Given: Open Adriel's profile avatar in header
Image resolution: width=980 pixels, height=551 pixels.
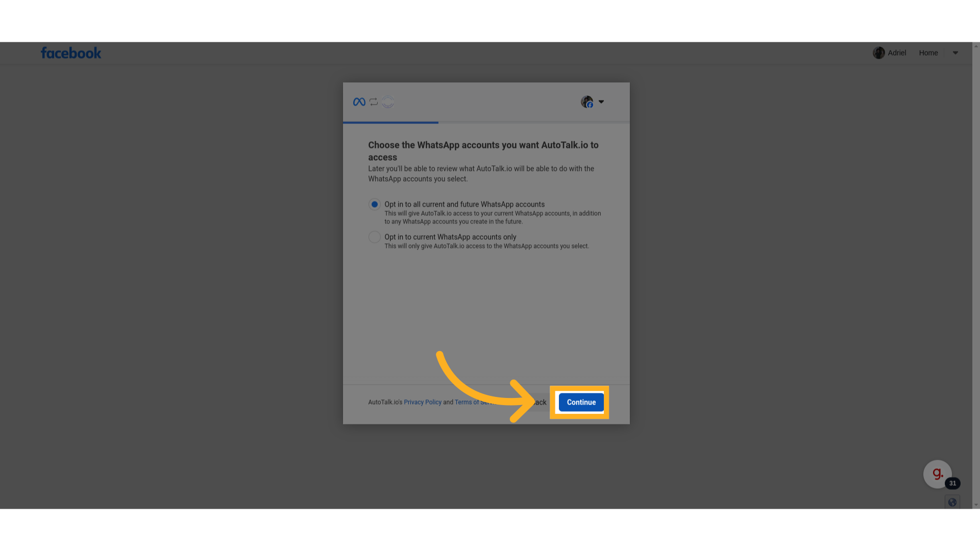Looking at the screenshot, I should tap(878, 53).
